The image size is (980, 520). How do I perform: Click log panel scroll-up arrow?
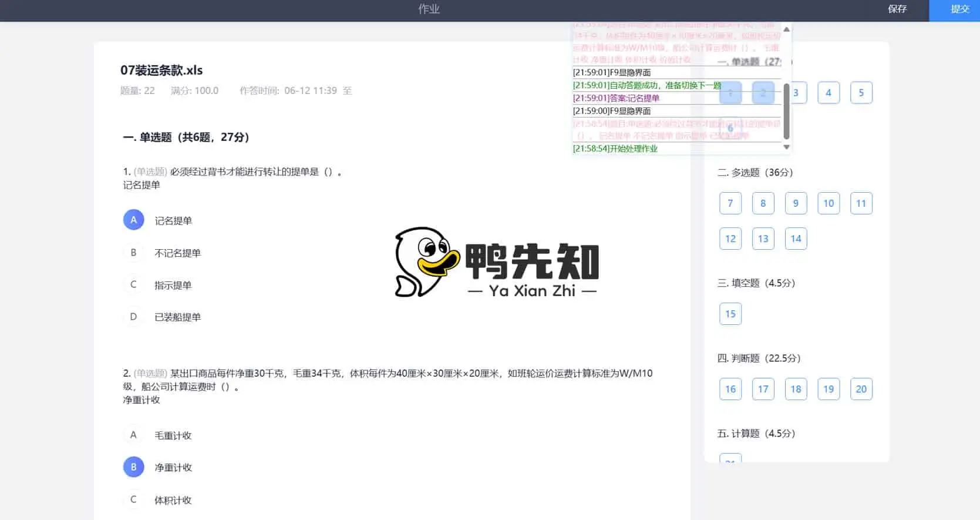[x=787, y=29]
